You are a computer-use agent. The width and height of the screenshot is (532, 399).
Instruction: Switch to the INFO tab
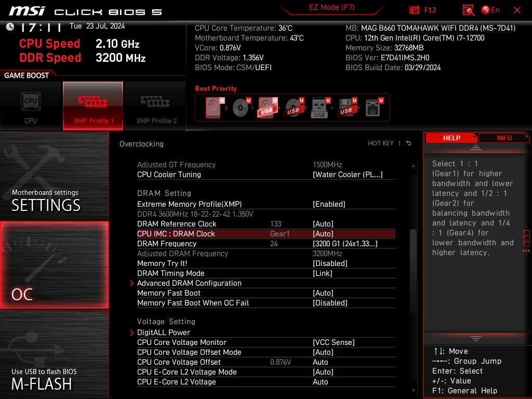click(504, 138)
